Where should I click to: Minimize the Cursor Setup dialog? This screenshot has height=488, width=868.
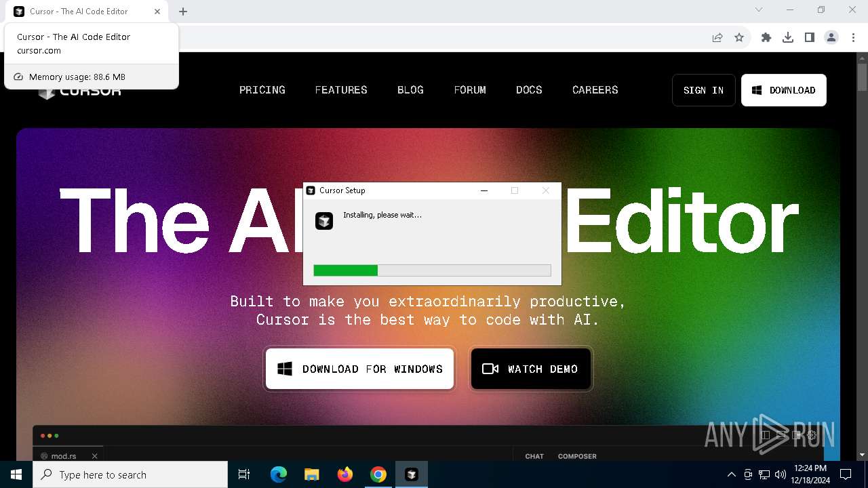pos(484,190)
